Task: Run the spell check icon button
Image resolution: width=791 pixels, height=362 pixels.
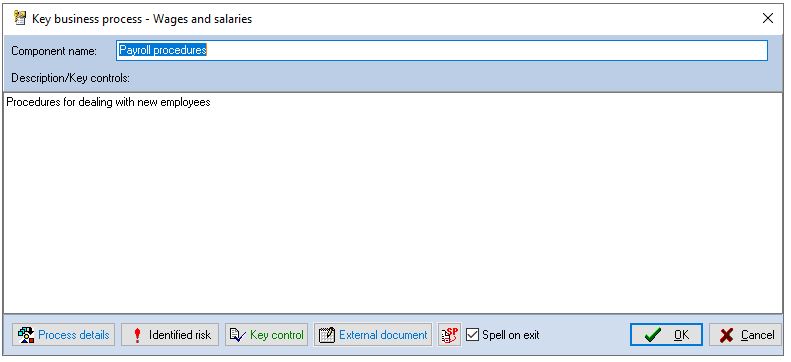Action: click(x=449, y=335)
